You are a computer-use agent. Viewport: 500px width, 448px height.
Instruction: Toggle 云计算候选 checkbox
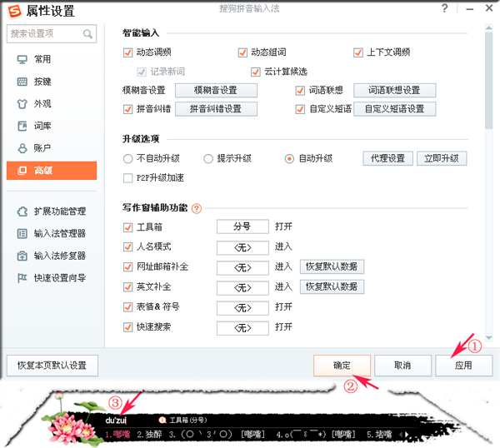point(256,72)
